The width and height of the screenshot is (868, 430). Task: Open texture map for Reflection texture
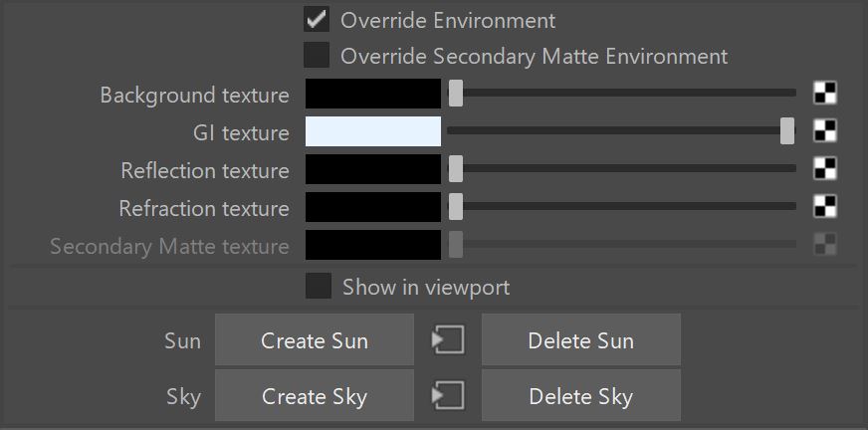point(825,169)
